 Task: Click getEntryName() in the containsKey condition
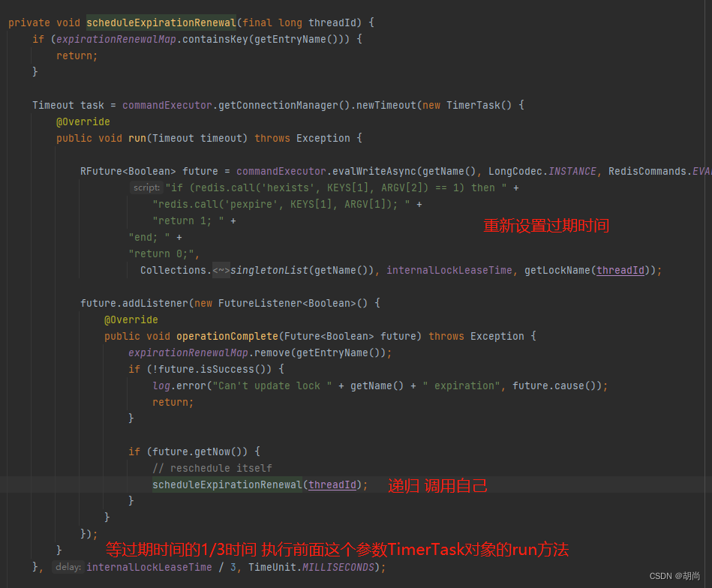pyautogui.click(x=296, y=40)
